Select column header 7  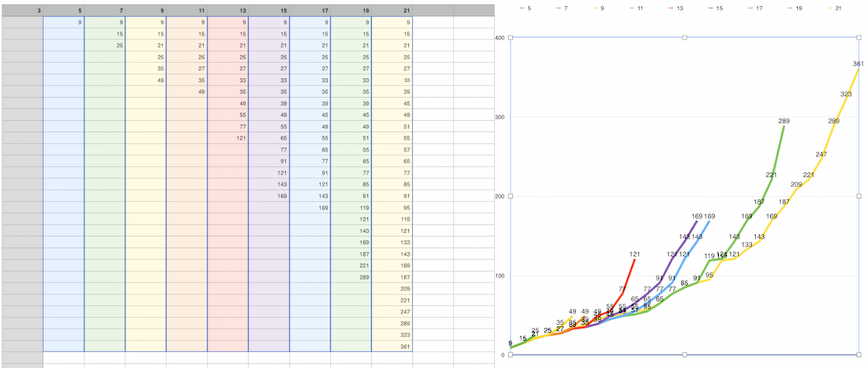point(105,10)
